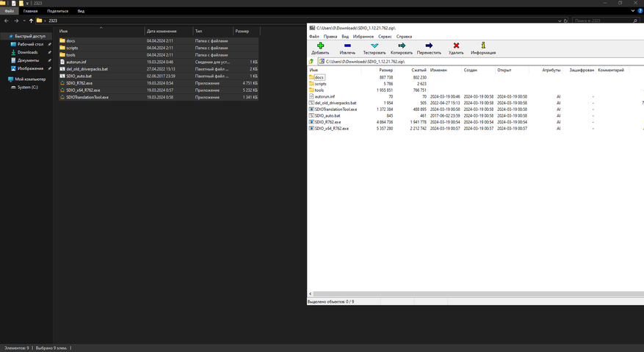This screenshot has width=644, height=352.
Task: Click the 7-Zip up-one-level folder icon
Action: pyautogui.click(x=311, y=62)
